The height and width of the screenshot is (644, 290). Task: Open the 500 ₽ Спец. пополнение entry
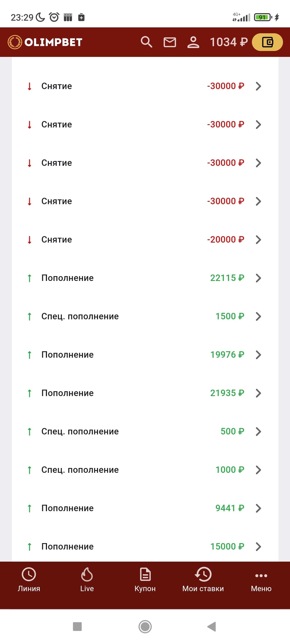[145, 431]
